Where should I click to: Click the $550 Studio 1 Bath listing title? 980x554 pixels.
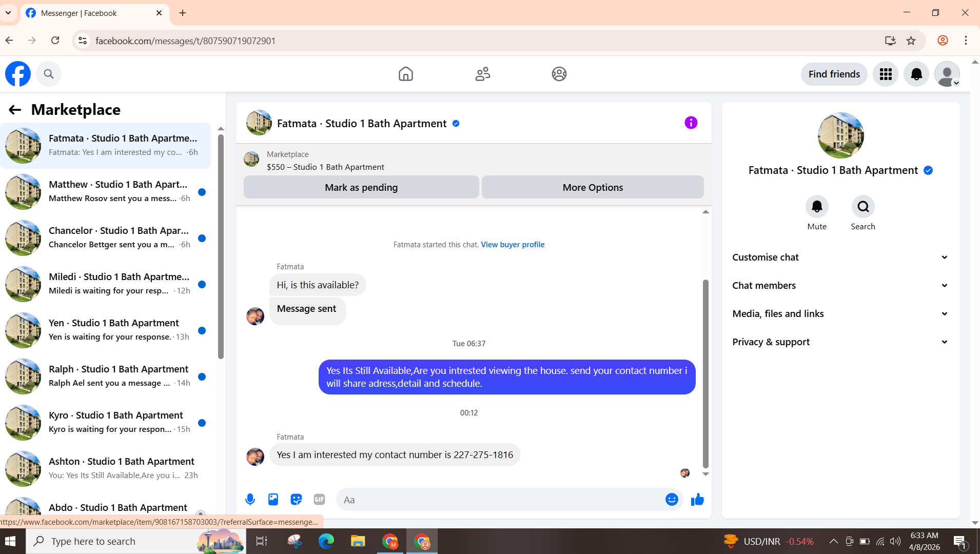(325, 167)
